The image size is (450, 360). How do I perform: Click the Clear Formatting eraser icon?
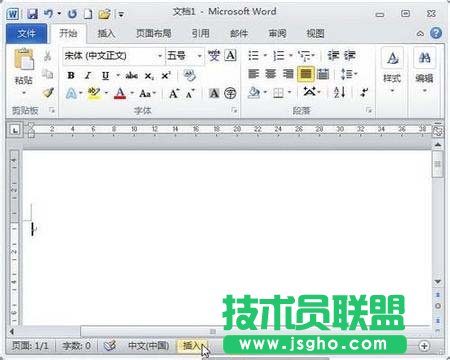(x=190, y=75)
